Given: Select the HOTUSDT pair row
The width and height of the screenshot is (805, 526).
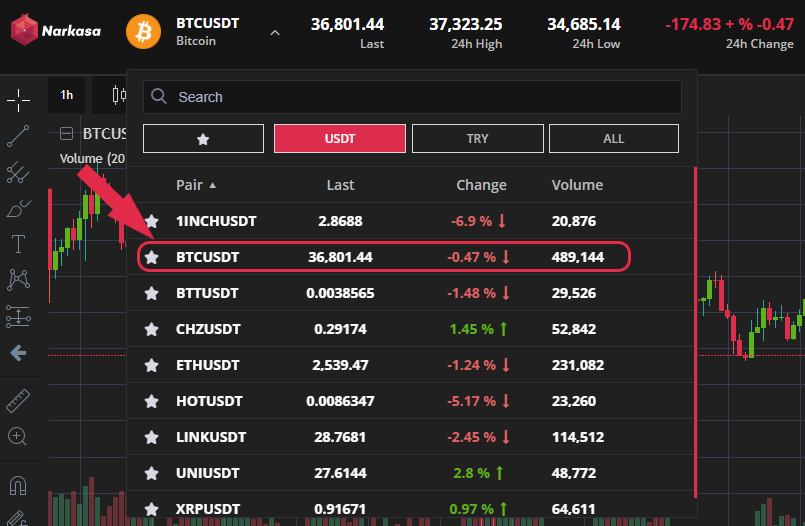Looking at the screenshot, I should (x=410, y=401).
